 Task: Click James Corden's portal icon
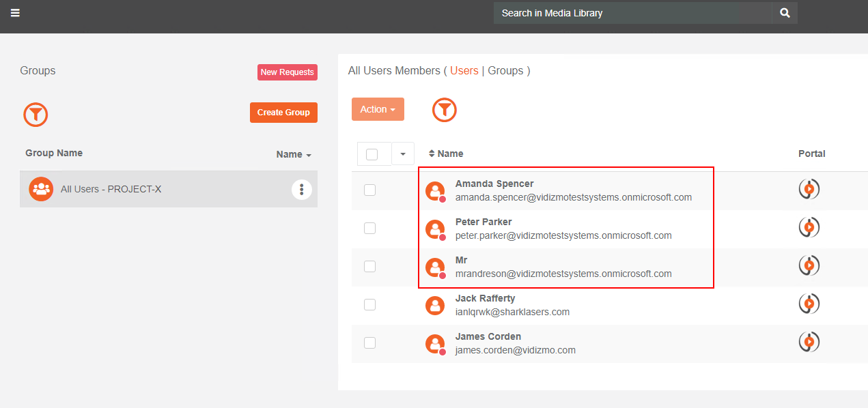point(809,342)
